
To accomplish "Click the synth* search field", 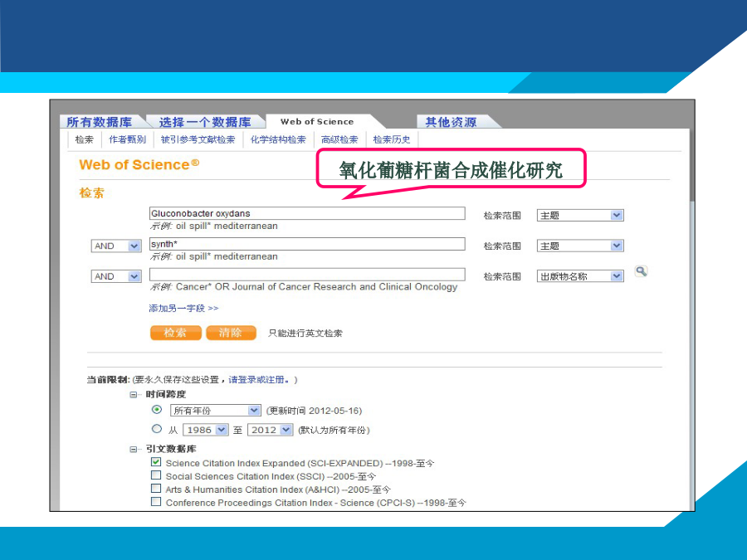I will tap(307, 244).
